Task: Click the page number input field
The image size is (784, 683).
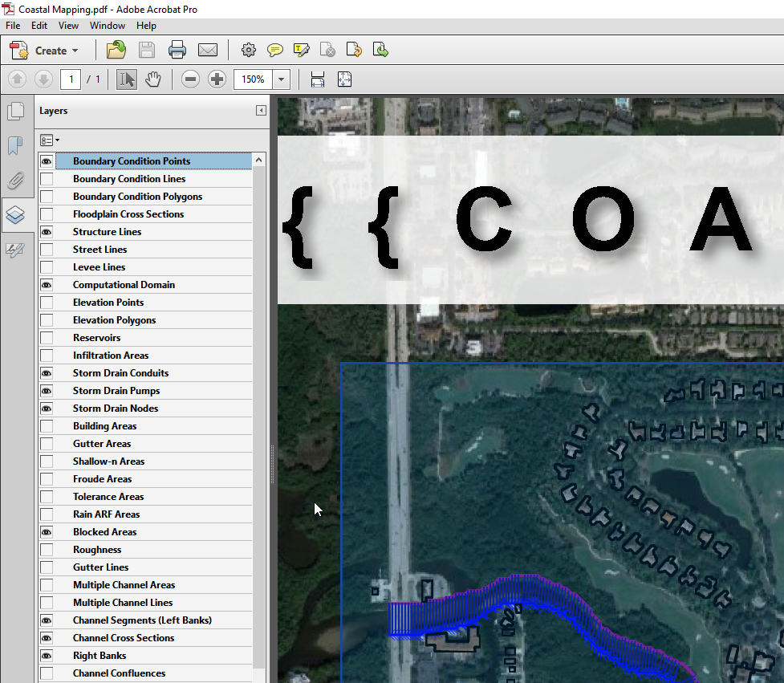Action: (x=71, y=79)
